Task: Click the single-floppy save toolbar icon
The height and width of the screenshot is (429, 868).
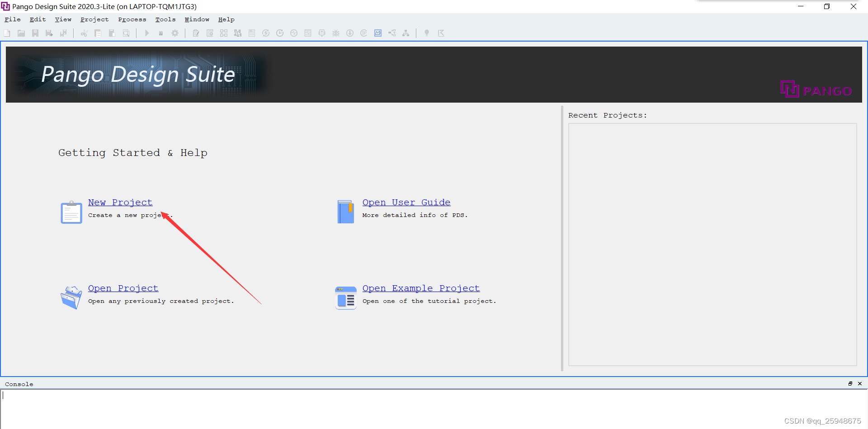Action: (x=35, y=33)
